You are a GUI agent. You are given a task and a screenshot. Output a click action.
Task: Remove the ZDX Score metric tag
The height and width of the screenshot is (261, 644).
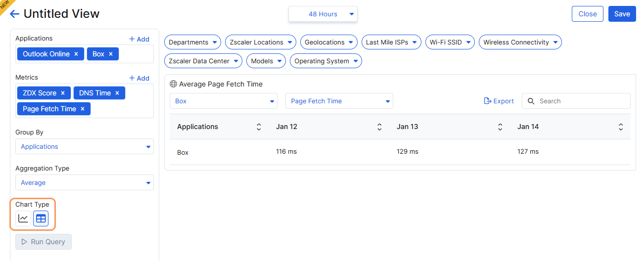63,93
